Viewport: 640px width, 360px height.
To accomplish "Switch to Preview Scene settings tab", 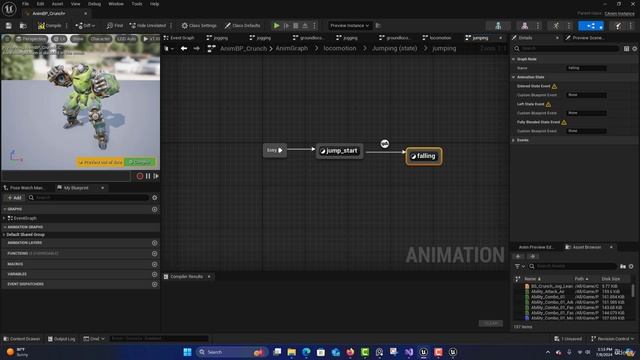I will [x=588, y=38].
